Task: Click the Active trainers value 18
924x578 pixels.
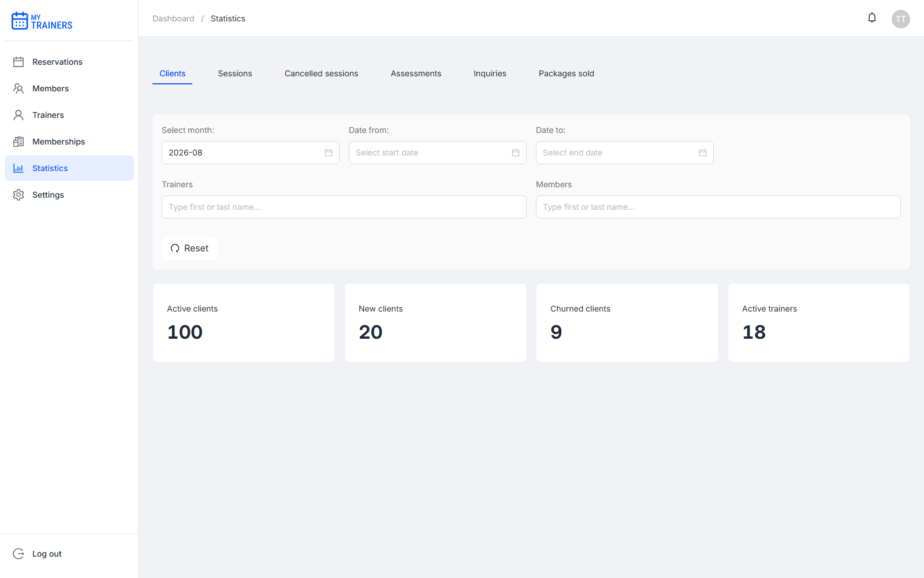Action: point(754,332)
